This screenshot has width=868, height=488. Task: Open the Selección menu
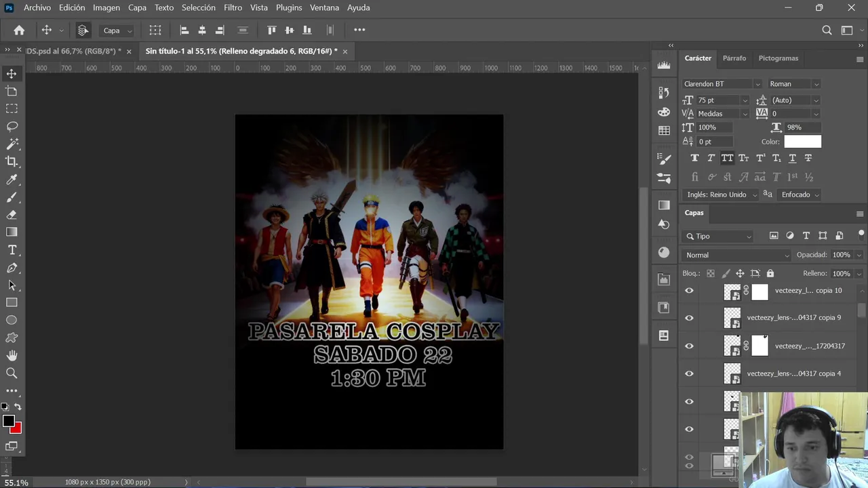(x=199, y=7)
